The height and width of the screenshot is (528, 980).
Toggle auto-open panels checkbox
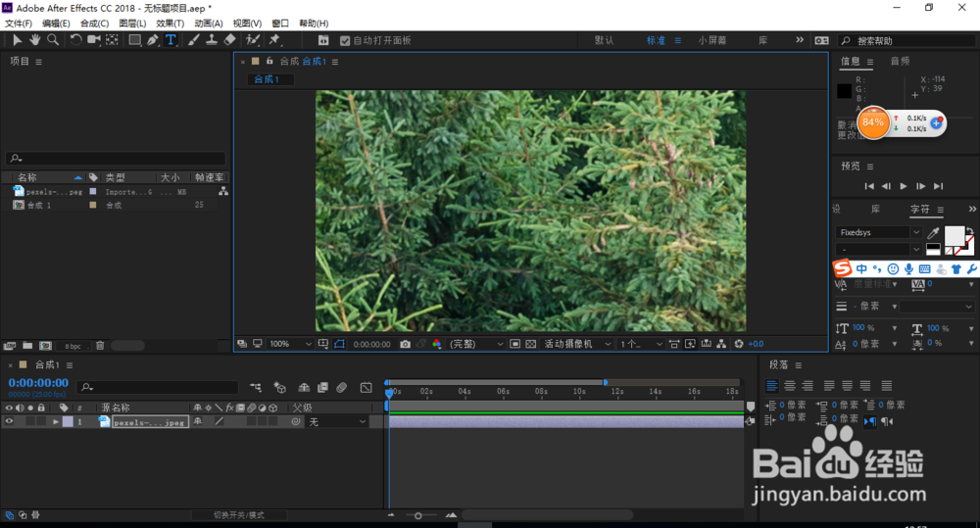coord(344,40)
